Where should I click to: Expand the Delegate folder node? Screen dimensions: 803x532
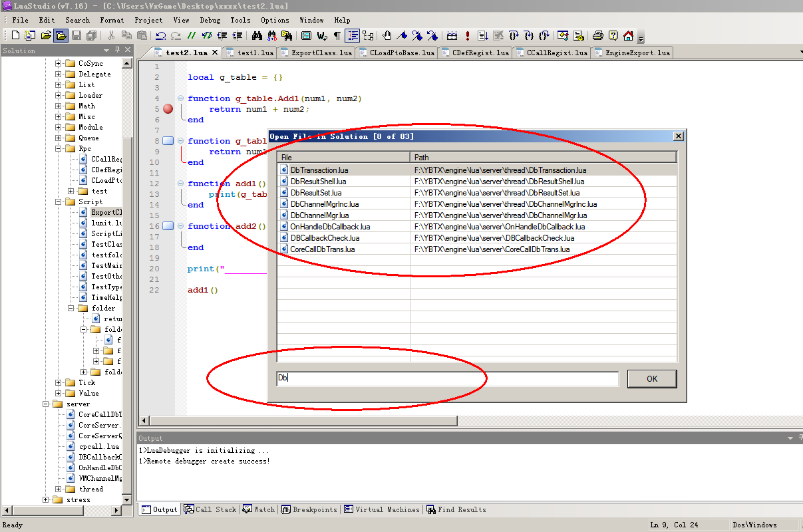[59, 74]
